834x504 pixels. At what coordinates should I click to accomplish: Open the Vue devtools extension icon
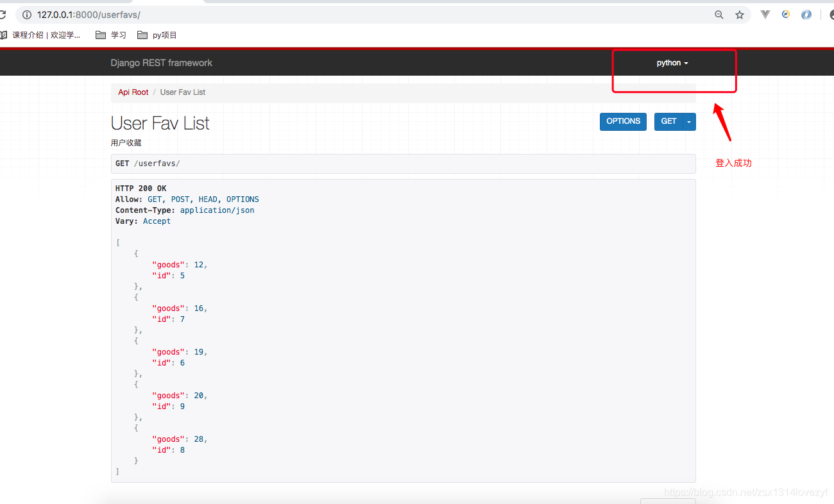point(765,15)
